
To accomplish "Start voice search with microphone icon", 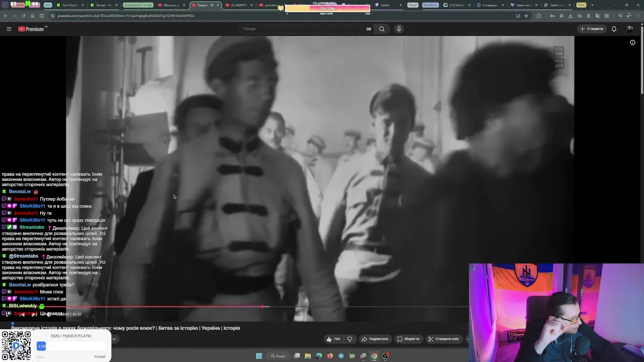I will tap(398, 29).
